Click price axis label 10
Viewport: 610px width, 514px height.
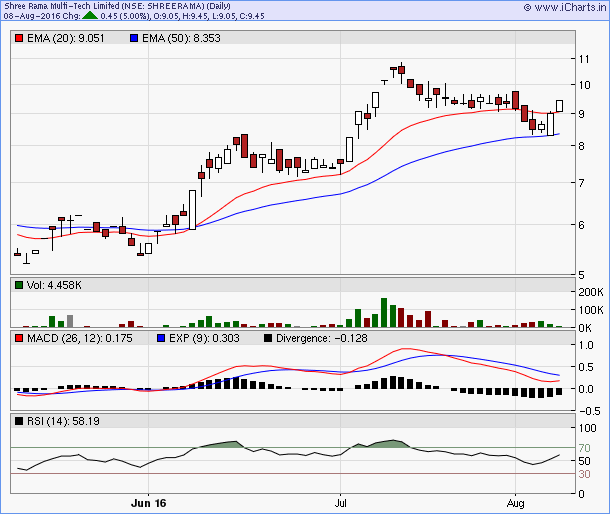coord(584,85)
